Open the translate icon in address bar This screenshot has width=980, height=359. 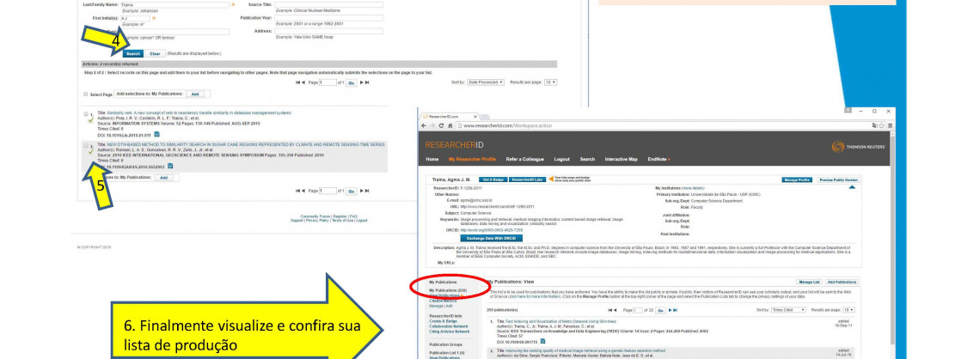873,125
